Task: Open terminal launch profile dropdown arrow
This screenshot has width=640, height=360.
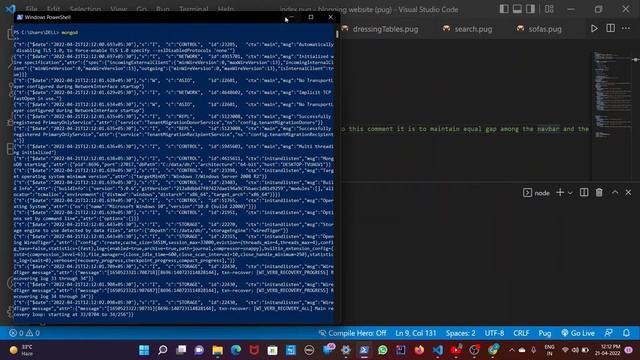Action: (570, 193)
